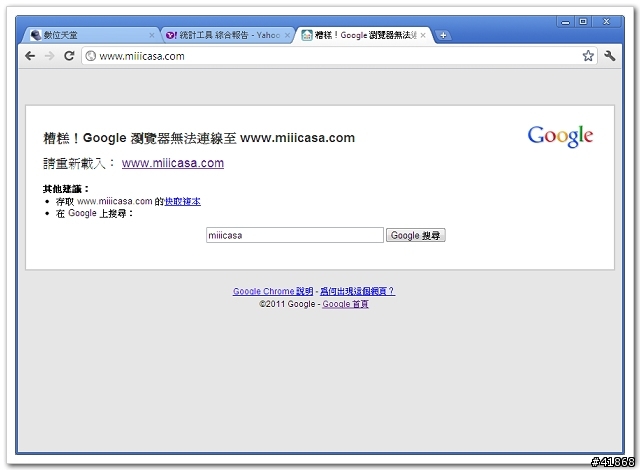Minimize the Chrome window
The height and width of the screenshot is (470, 640).
(x=565, y=22)
